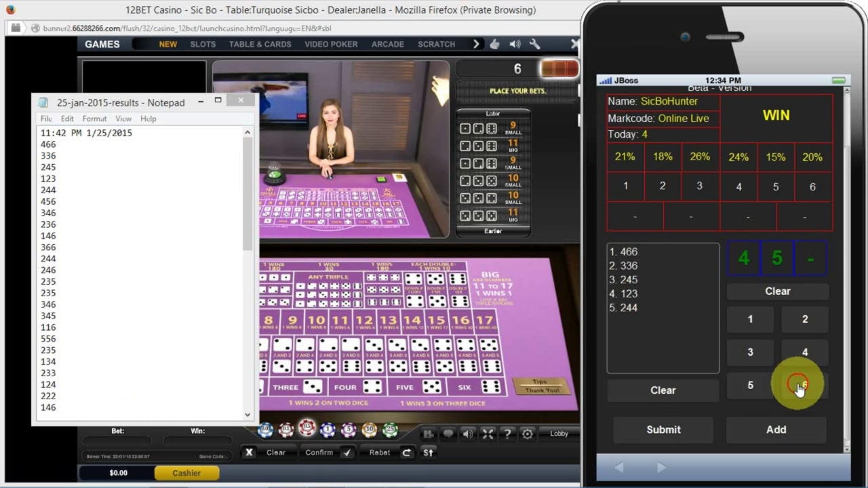Screen dimensions: 868x488
Task: Toggle the speaker icon in top games bar
Action: [x=515, y=44]
